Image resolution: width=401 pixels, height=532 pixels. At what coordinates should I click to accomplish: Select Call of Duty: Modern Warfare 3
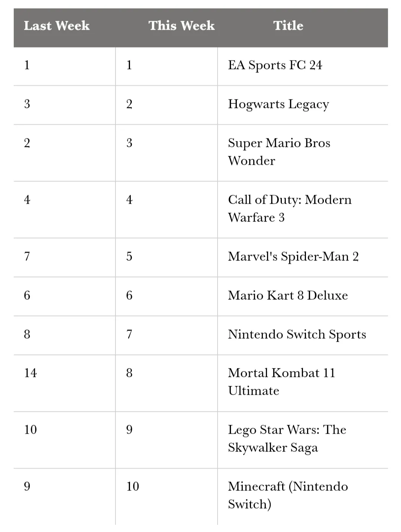tap(290, 209)
